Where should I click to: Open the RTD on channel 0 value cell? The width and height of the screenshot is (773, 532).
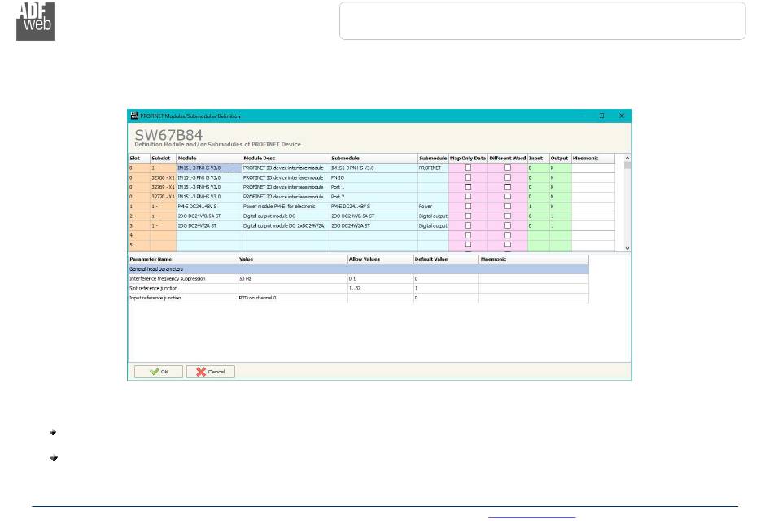(293, 298)
